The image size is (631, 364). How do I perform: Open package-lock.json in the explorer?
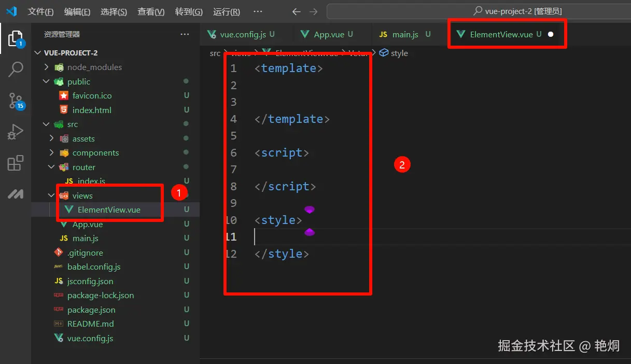pyautogui.click(x=100, y=296)
